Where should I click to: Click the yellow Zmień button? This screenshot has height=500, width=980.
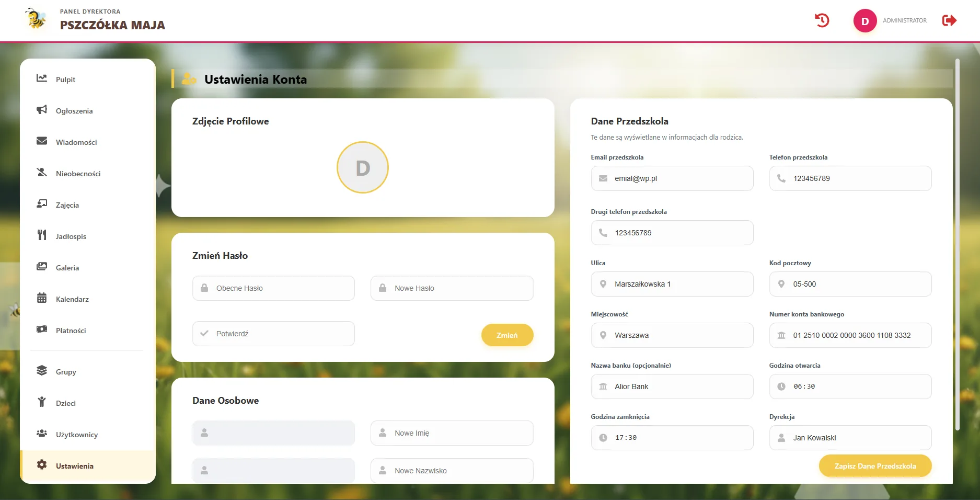point(507,335)
